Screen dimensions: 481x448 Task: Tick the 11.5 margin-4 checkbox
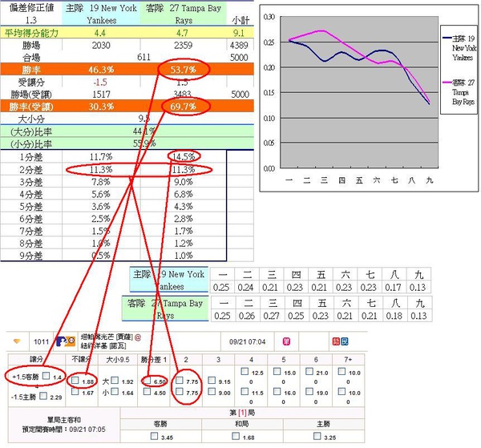click(245, 391)
